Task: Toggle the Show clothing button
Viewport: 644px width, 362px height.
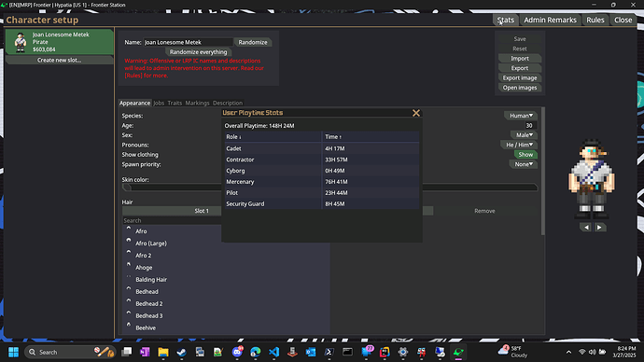Action: 525,155
